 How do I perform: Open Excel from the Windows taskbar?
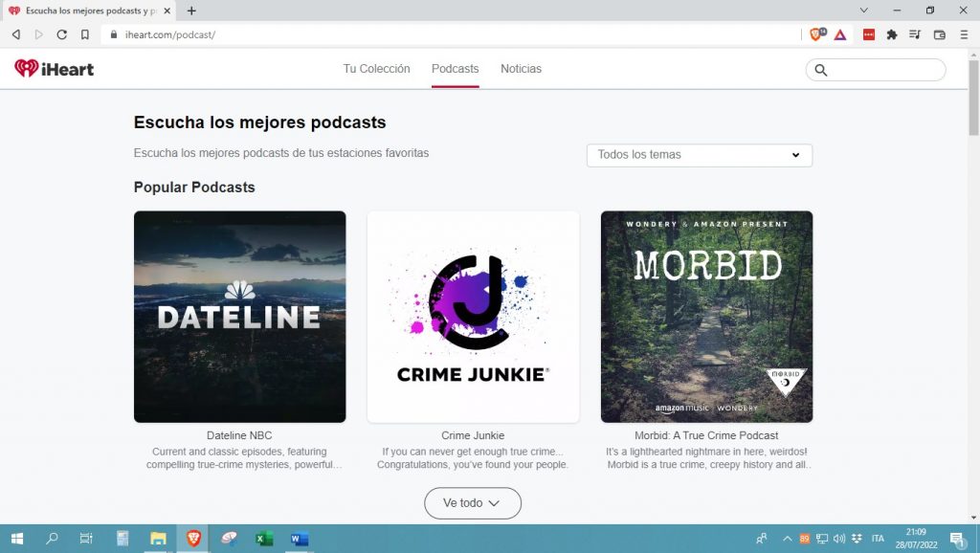[x=264, y=539]
